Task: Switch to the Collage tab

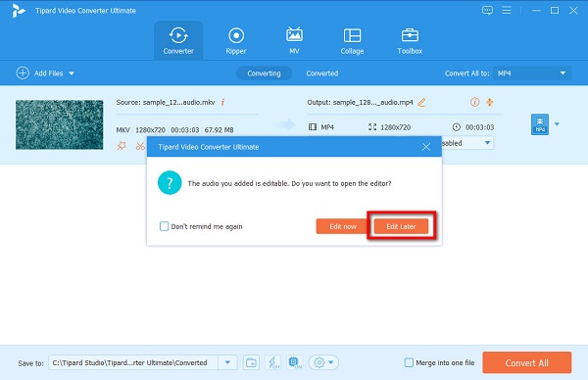Action: tap(352, 40)
